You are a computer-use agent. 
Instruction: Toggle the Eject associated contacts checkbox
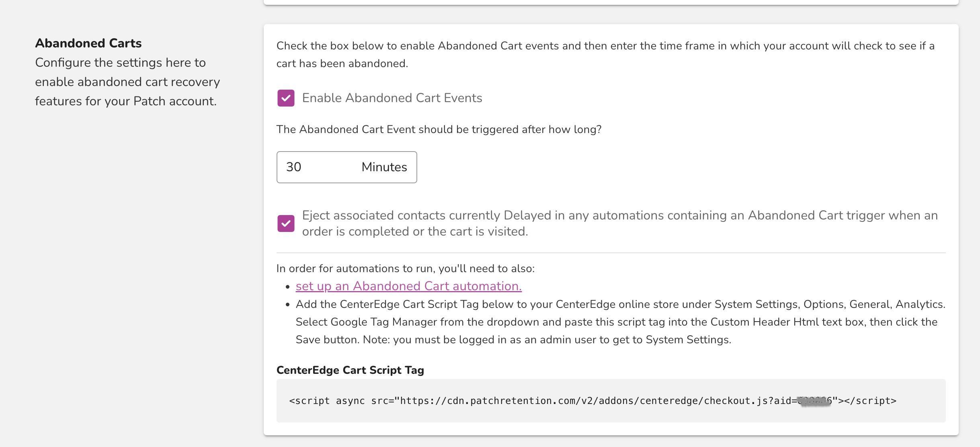pyautogui.click(x=286, y=223)
